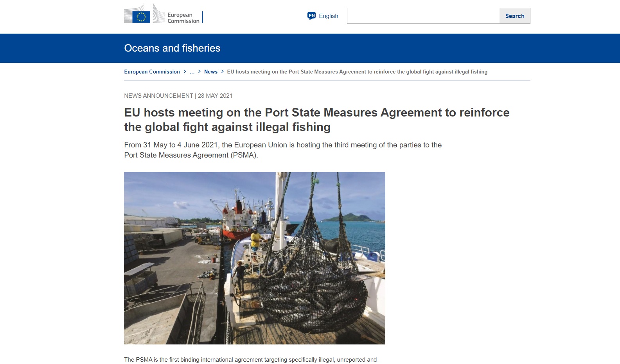Click the intro paragraph starting 'From 31 May'
This screenshot has height=364, width=620.
(283, 150)
